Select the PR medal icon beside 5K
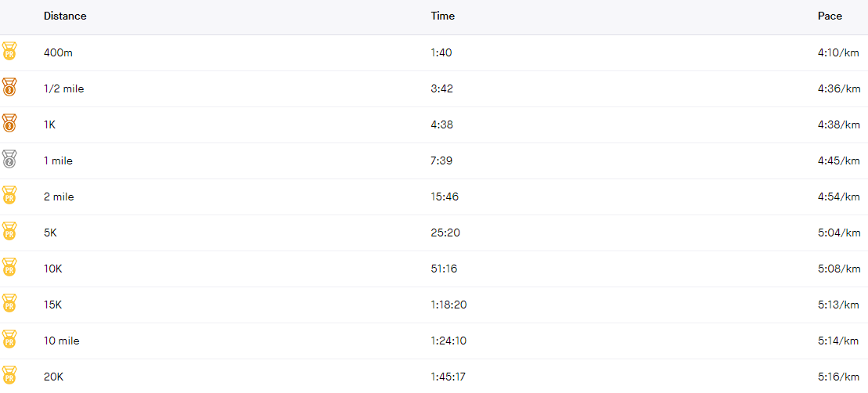The width and height of the screenshot is (868, 393). pos(9,231)
